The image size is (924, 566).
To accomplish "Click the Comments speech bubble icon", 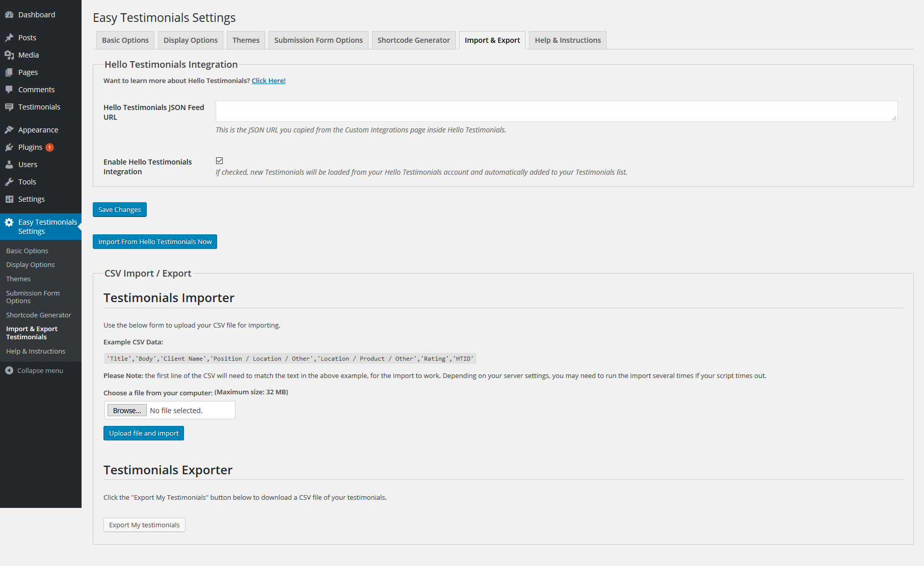I will [x=9, y=90].
